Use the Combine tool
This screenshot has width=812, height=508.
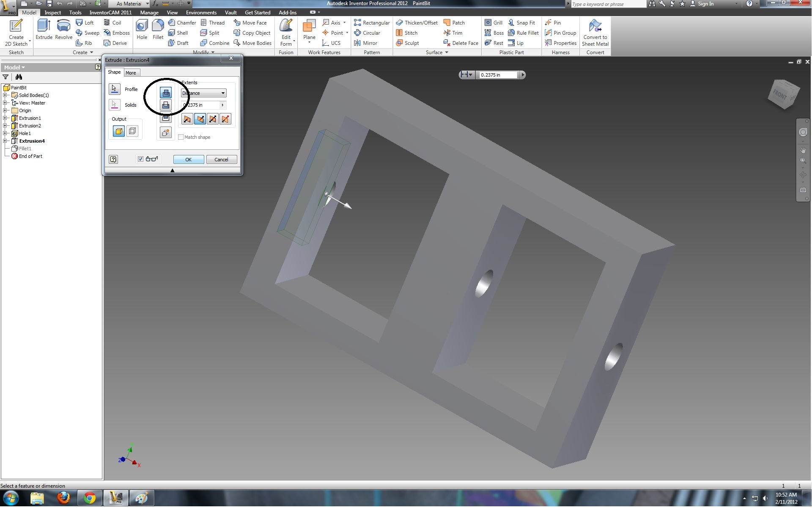tap(215, 43)
